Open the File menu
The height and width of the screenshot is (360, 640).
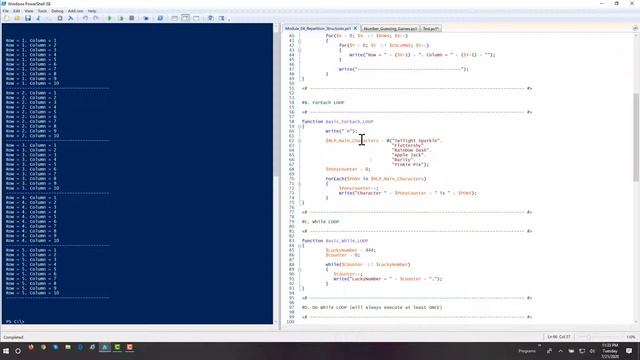click(5, 11)
